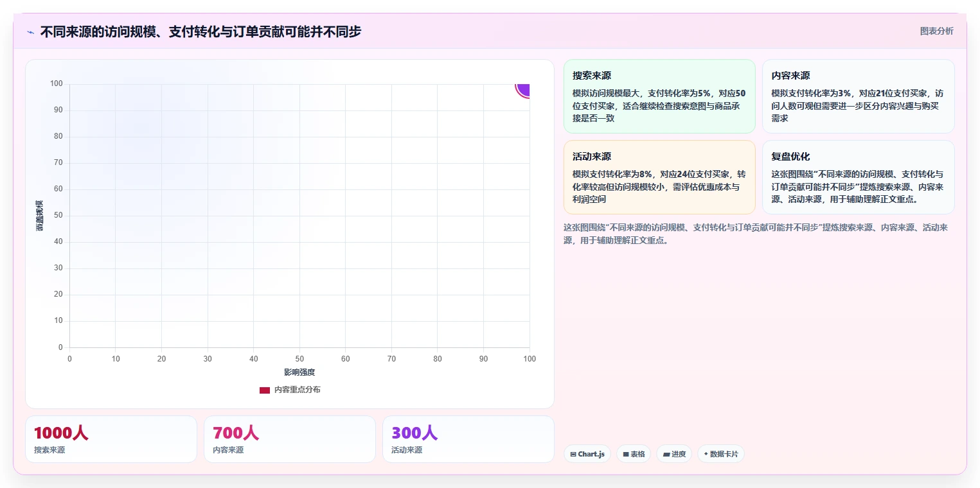
Task: Click the 活动来源 label under 300人
Action: point(407,450)
